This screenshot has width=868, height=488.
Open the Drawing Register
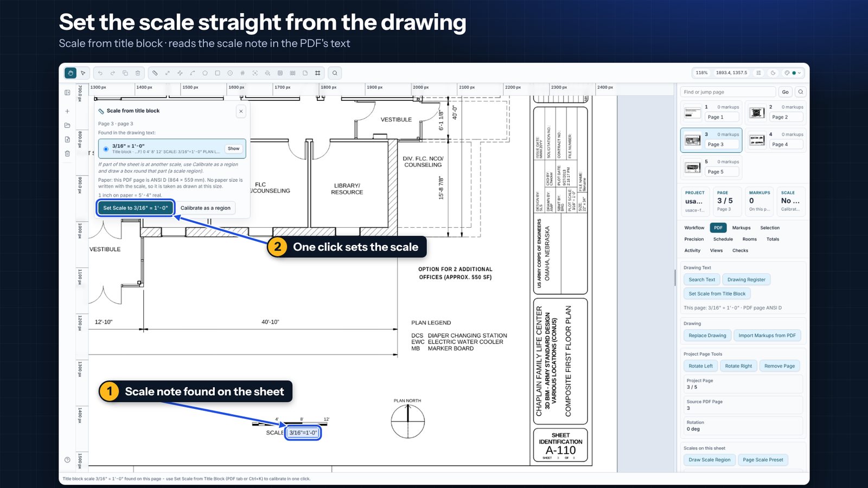click(x=746, y=280)
